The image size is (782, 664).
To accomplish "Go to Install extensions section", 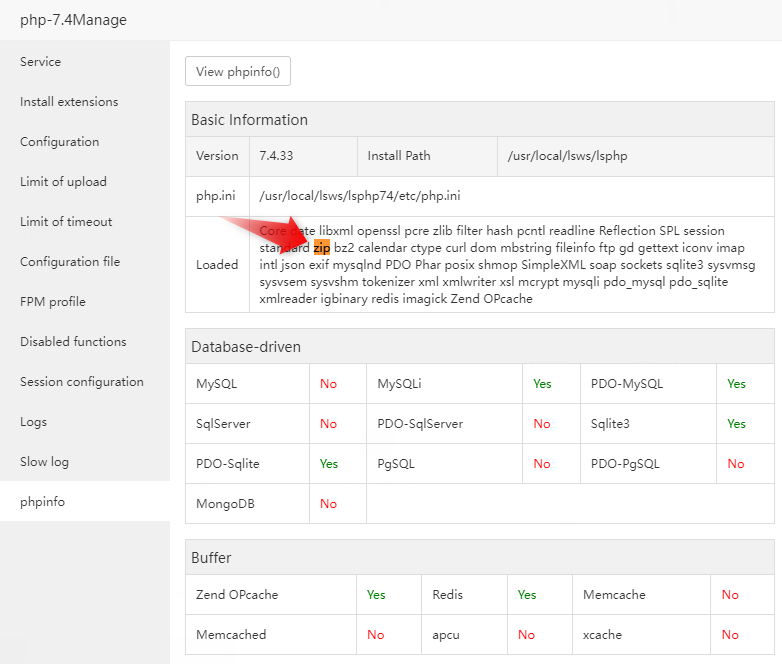I will 69,102.
